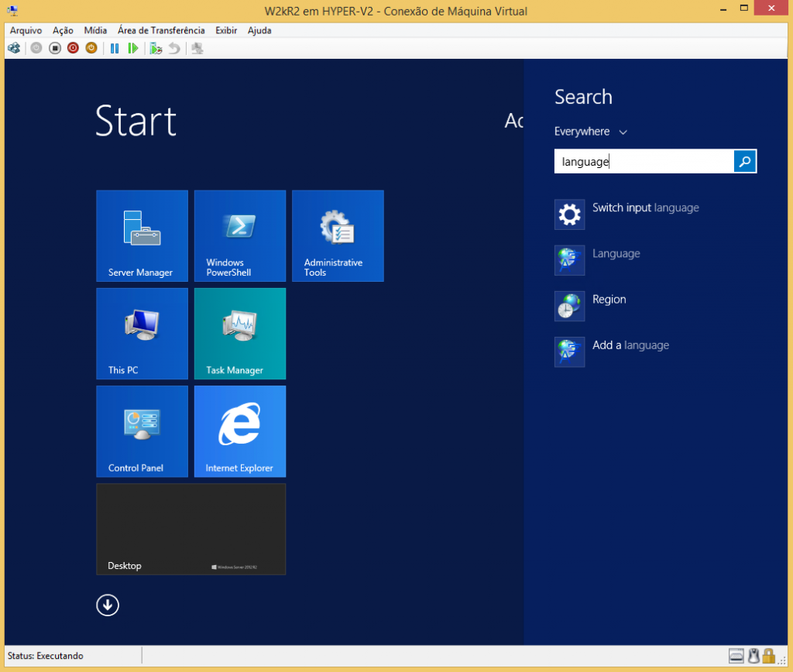
Task: Reset the VM with the green play icon
Action: pos(133,49)
